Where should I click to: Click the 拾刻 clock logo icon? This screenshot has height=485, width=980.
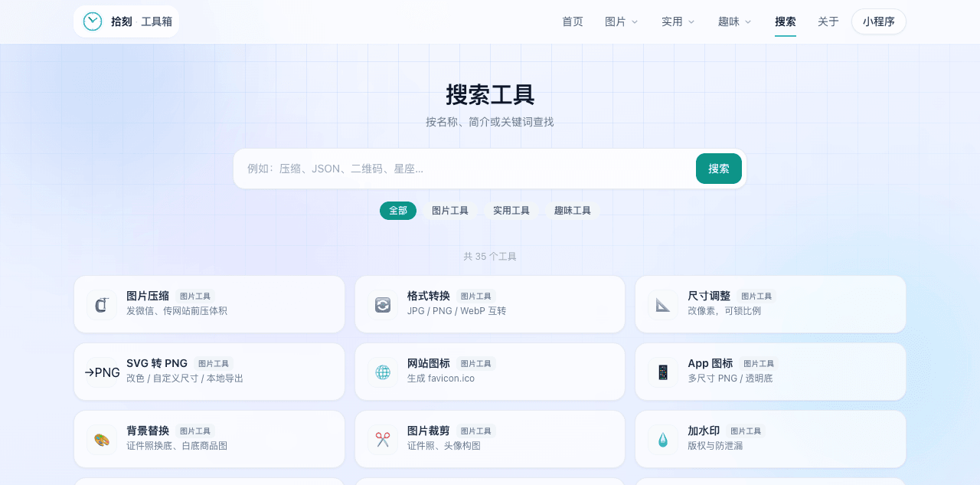93,21
